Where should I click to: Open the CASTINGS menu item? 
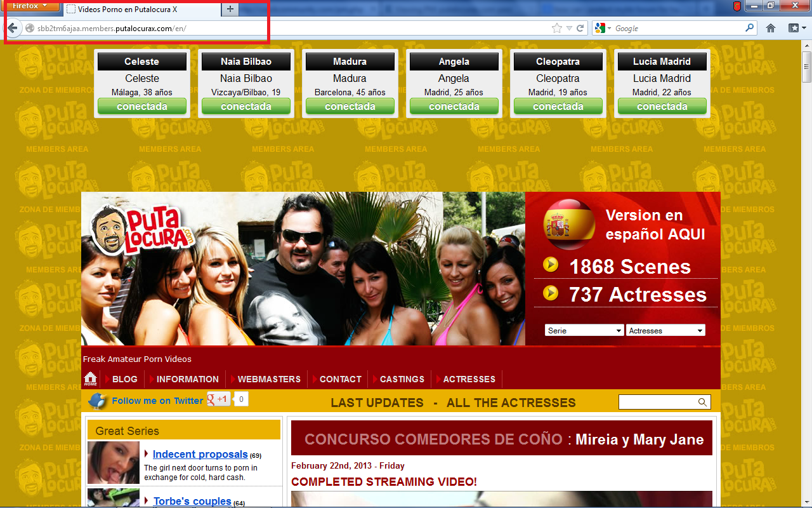pyautogui.click(x=402, y=379)
